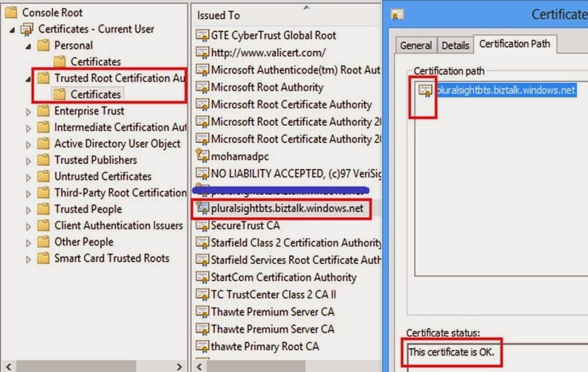Screen dimensions: 588x372
Task: Collapse the Trusted Root Certification Authorities node
Action: pyautogui.click(x=29, y=78)
